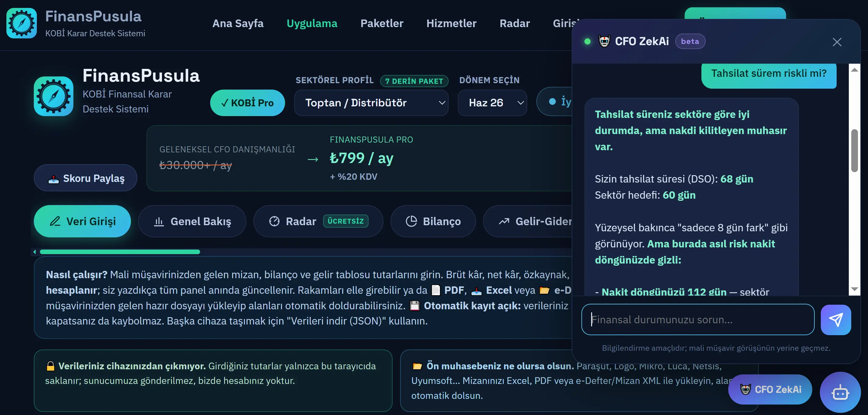Open the Haz 26 period dropdown
This screenshot has height=415, width=868.
coord(492,103)
